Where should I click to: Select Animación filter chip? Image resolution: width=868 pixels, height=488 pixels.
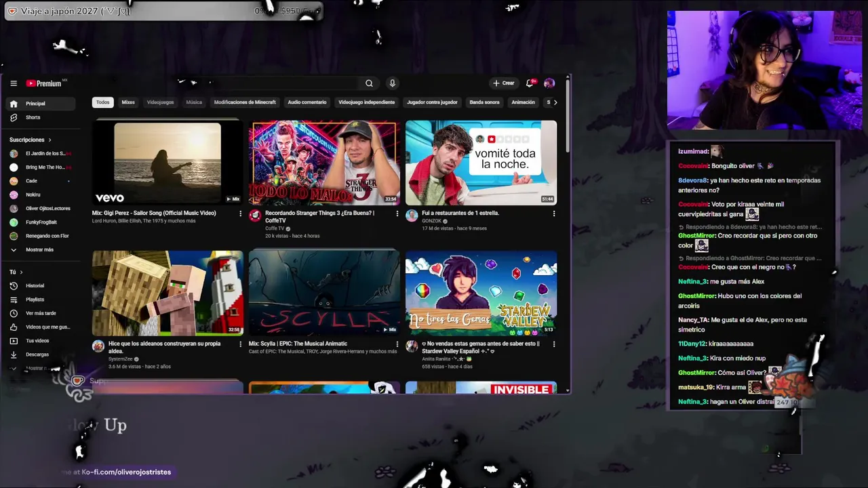[x=523, y=102]
